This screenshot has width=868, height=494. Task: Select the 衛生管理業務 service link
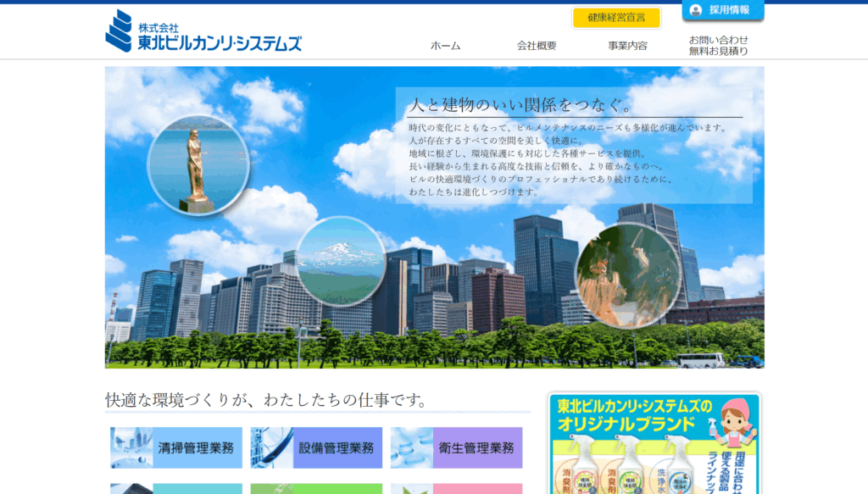pyautogui.click(x=477, y=448)
